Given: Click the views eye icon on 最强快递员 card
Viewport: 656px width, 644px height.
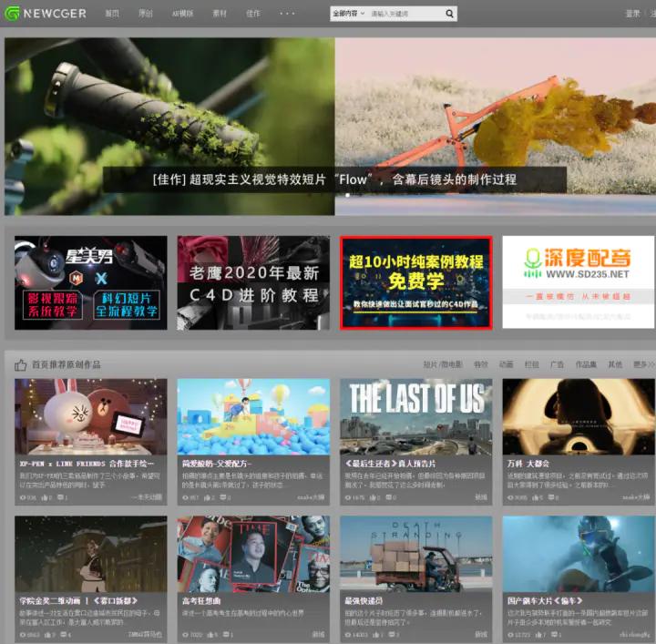Looking at the screenshot, I should [x=348, y=634].
